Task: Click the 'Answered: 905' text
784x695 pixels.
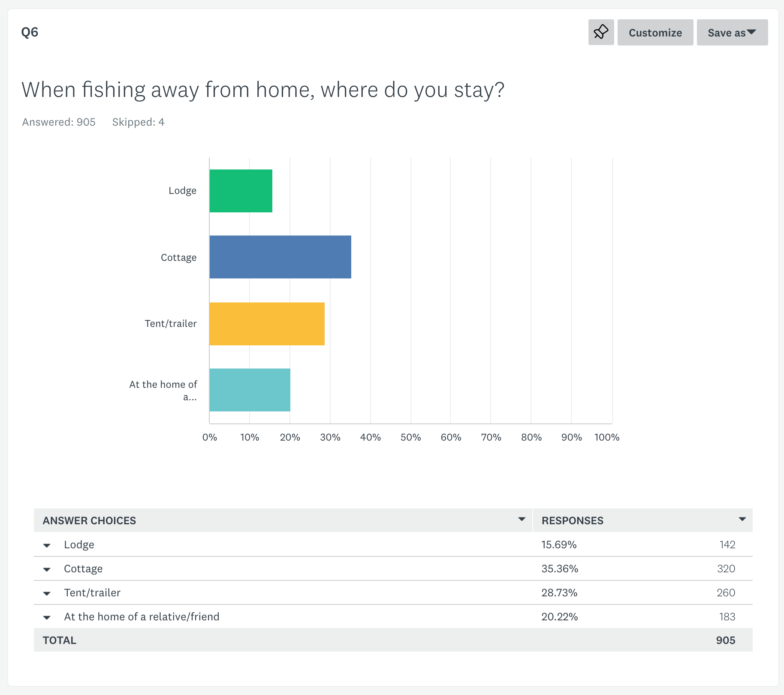Action: pos(59,122)
